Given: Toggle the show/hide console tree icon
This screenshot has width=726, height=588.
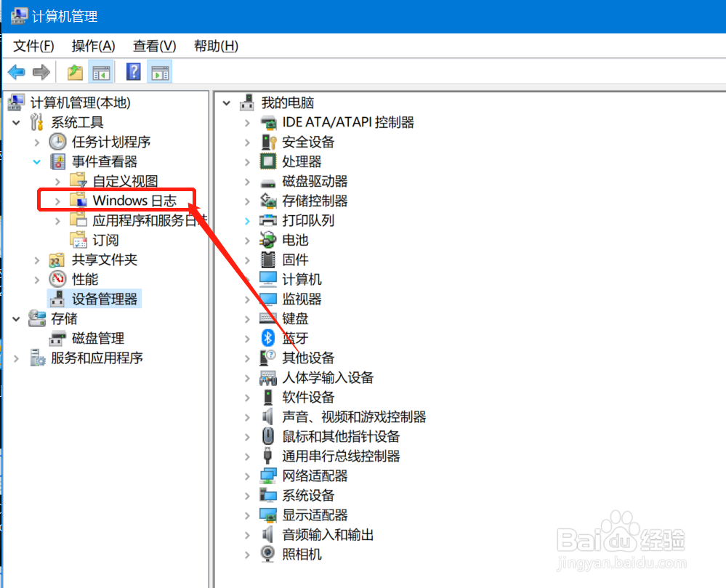Looking at the screenshot, I should coord(101,71).
